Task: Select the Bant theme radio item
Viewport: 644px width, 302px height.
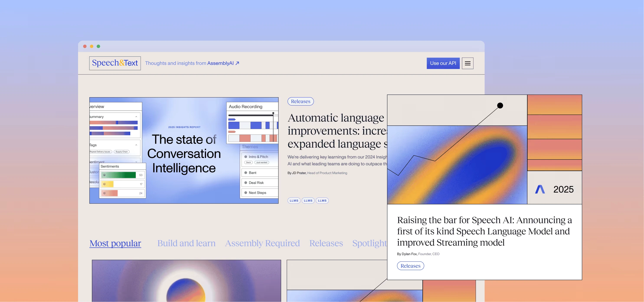Action: 246,173
